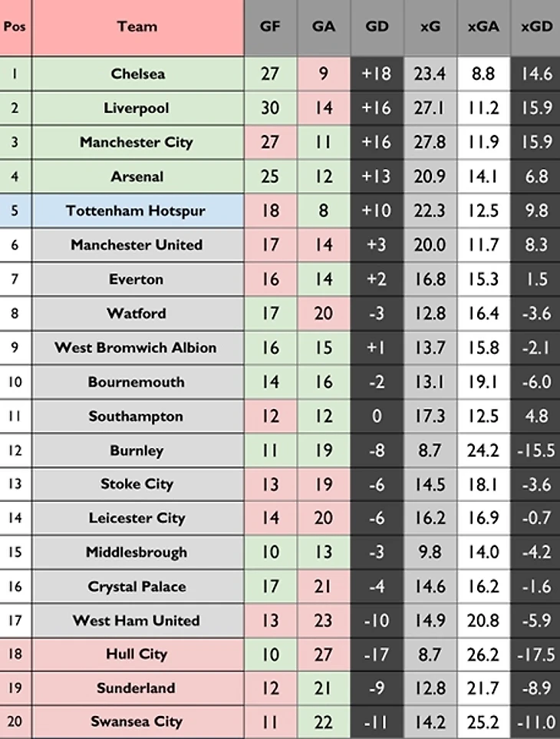This screenshot has height=739, width=560.
Task: Click the Team column header
Action: [137, 27]
